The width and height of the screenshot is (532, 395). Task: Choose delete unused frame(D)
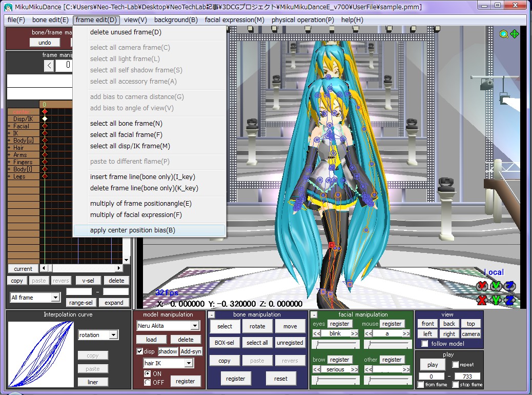[149, 32]
